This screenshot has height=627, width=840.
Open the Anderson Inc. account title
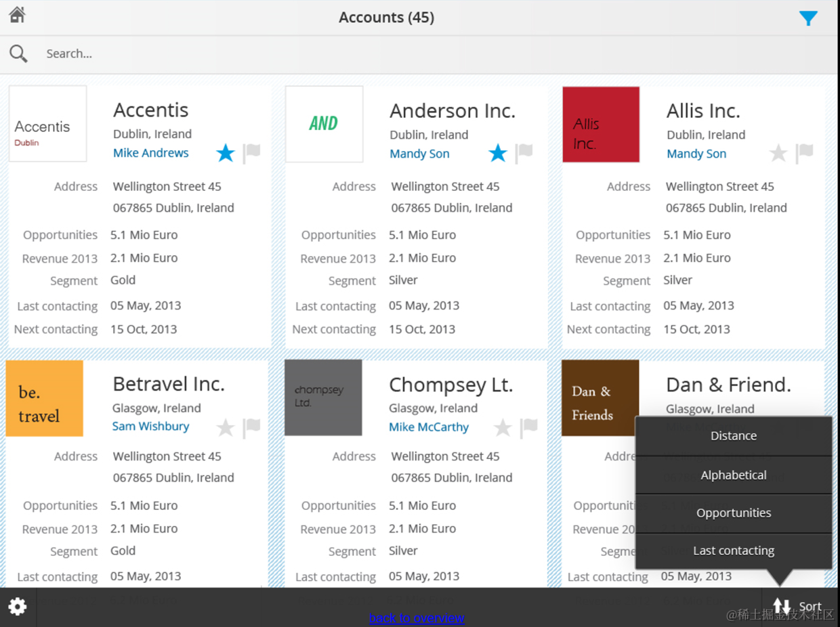point(453,110)
